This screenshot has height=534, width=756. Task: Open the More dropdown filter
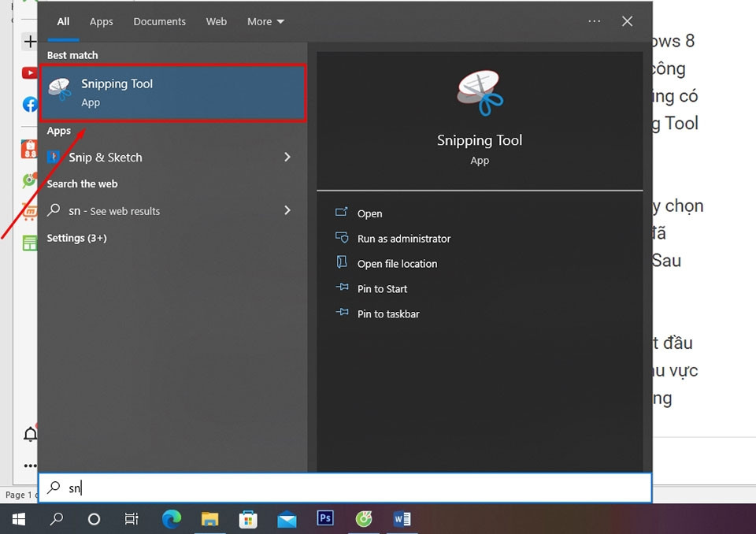pyautogui.click(x=265, y=22)
